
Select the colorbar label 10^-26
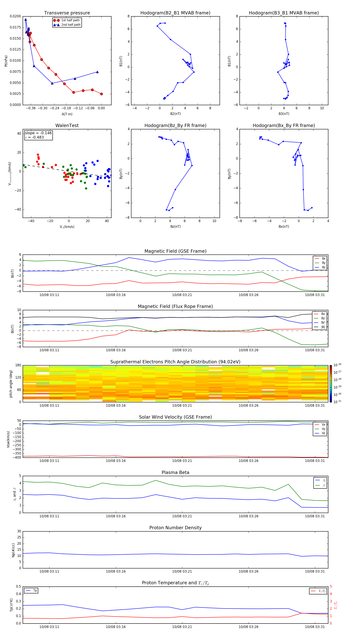point(337,365)
